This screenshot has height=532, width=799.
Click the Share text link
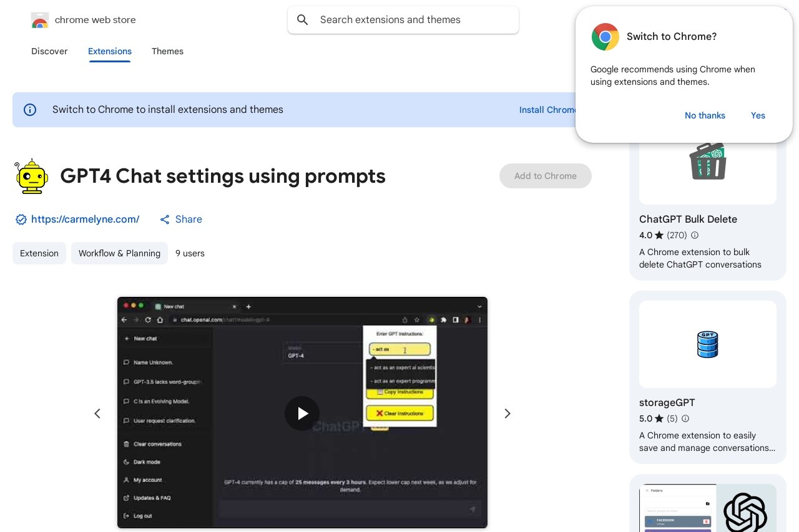click(189, 220)
